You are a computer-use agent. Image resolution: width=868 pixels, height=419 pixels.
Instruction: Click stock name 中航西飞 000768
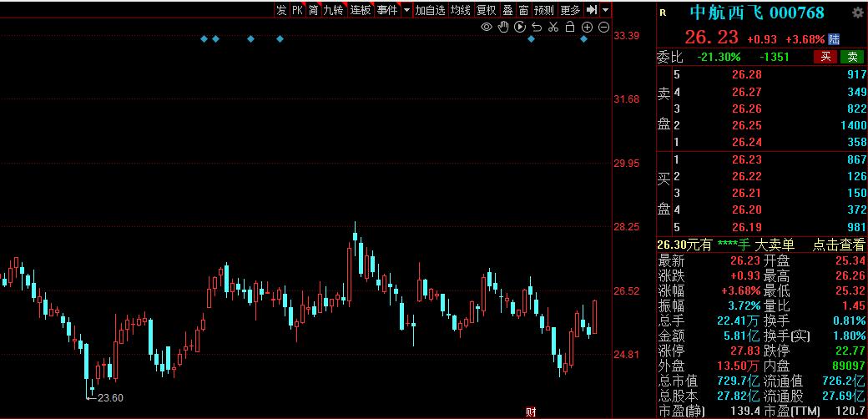tap(757, 13)
